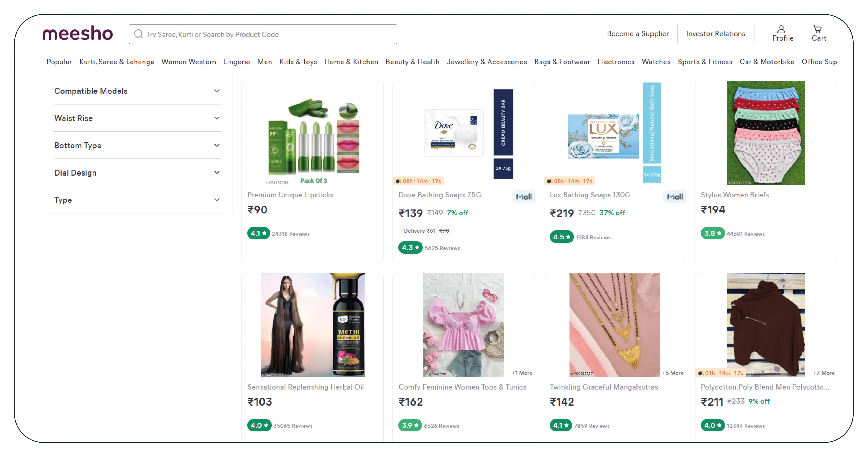Open the Electronics category menu
Viewport: 868px width, 457px height.
pos(616,62)
